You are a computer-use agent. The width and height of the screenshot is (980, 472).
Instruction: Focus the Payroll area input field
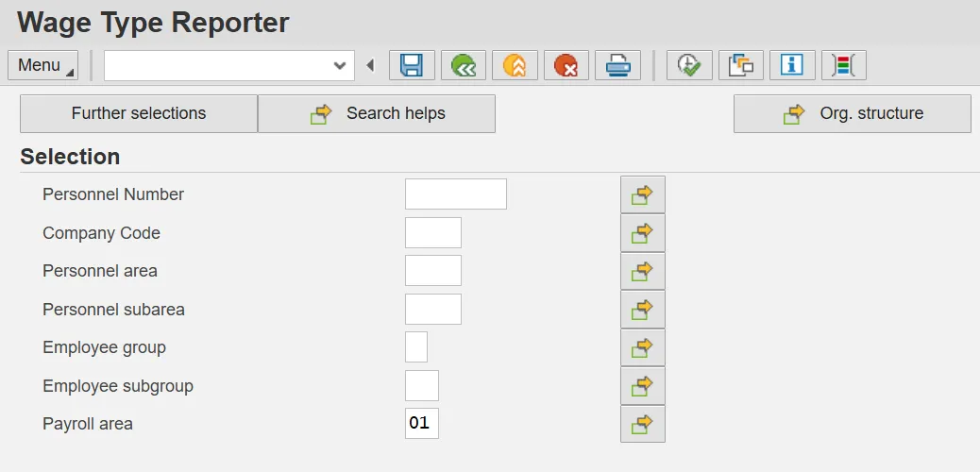click(x=421, y=424)
